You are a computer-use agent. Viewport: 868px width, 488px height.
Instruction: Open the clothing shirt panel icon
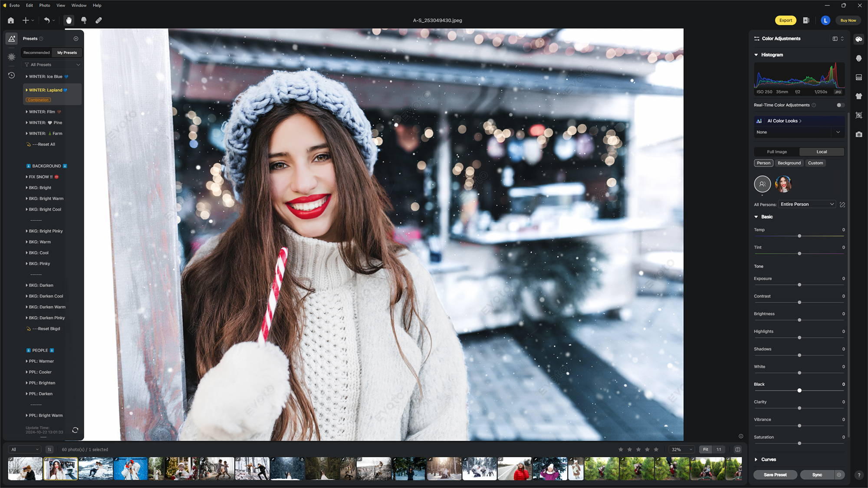[x=858, y=96]
